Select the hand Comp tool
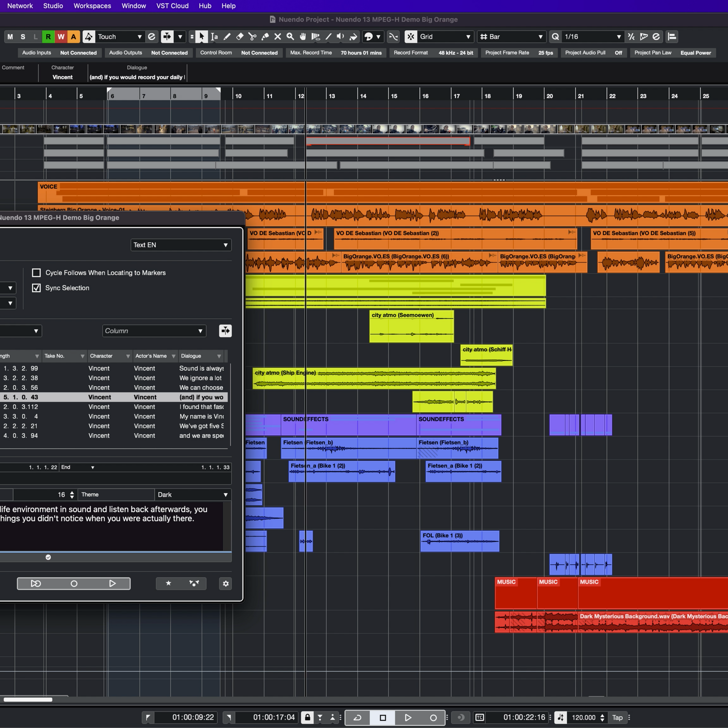Screen dimensions: 728x728 pos(303,37)
